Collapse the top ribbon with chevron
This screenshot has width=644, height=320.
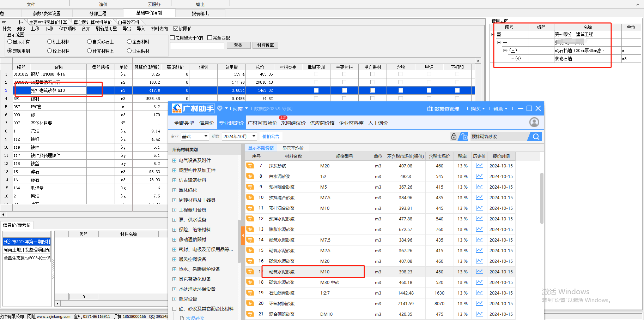pos(638,5)
